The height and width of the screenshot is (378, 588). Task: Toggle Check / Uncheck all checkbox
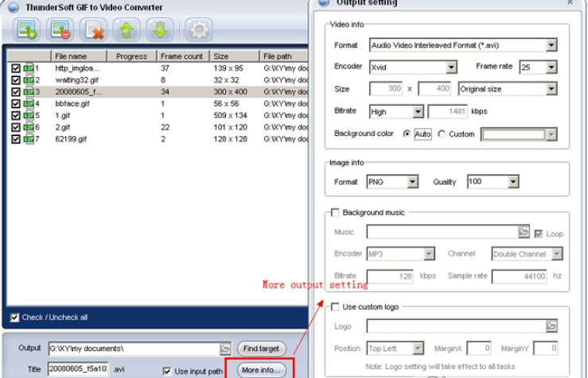pyautogui.click(x=14, y=318)
